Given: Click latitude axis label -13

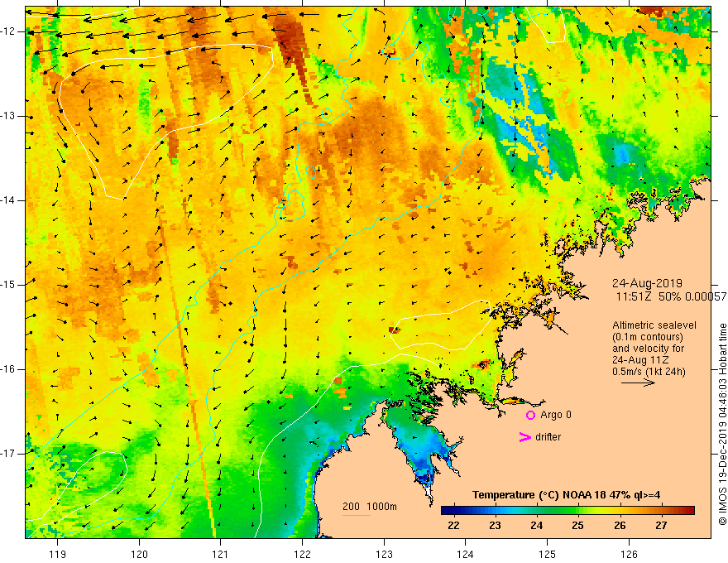Looking at the screenshot, I should [x=8, y=116].
